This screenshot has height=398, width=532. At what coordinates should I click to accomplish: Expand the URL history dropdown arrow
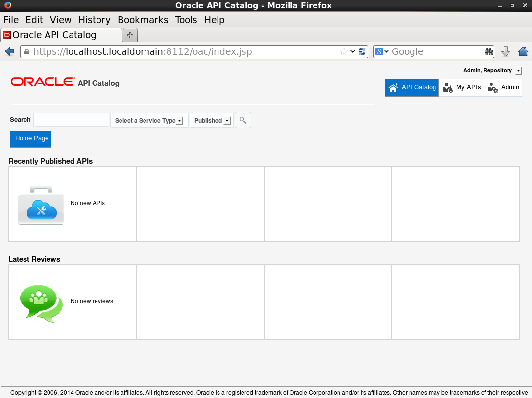pos(353,51)
